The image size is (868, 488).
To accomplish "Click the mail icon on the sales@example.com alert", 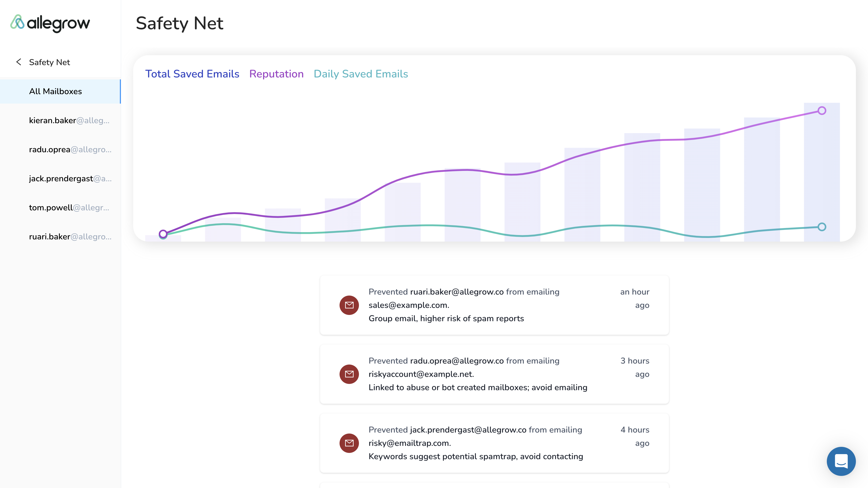I will (x=349, y=305).
